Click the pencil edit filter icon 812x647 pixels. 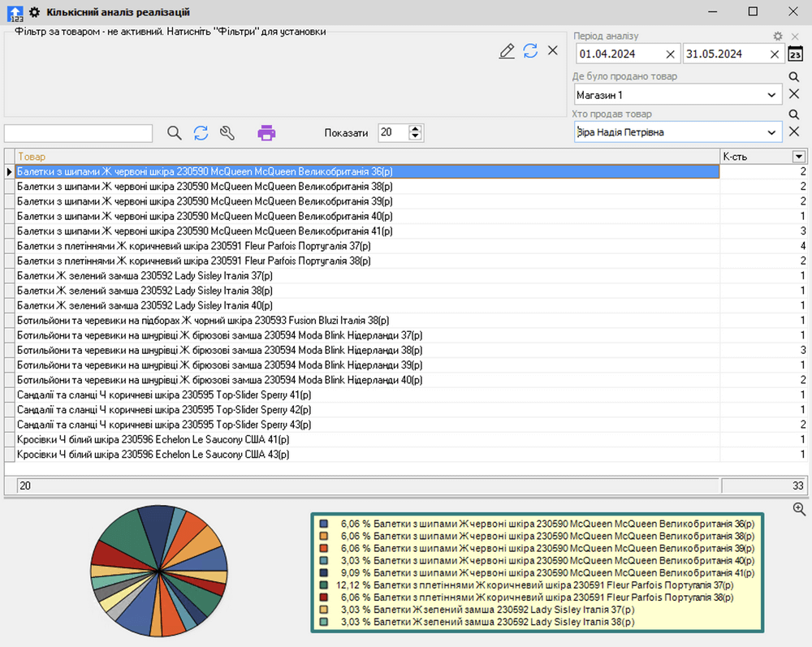pyautogui.click(x=507, y=51)
